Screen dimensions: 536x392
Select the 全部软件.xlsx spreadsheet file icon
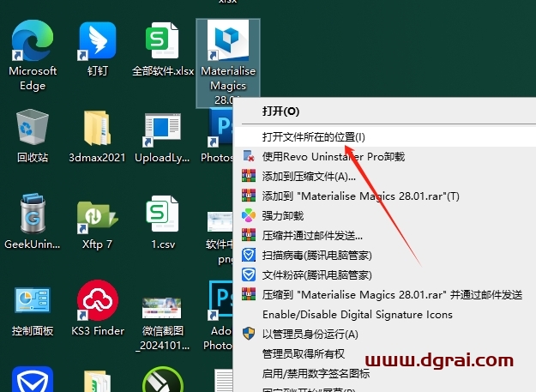click(x=162, y=40)
